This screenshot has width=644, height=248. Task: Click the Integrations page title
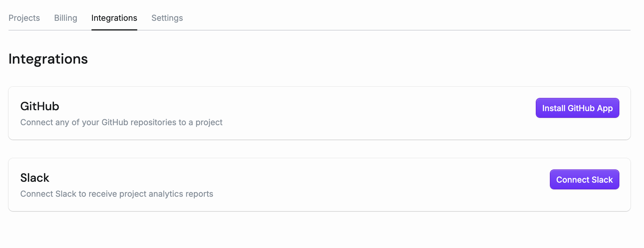point(48,59)
